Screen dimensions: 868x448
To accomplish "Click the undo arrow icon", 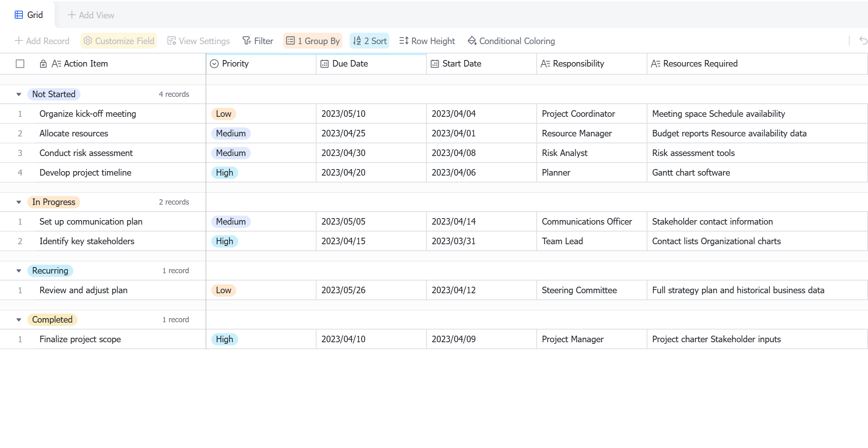I will click(863, 40).
